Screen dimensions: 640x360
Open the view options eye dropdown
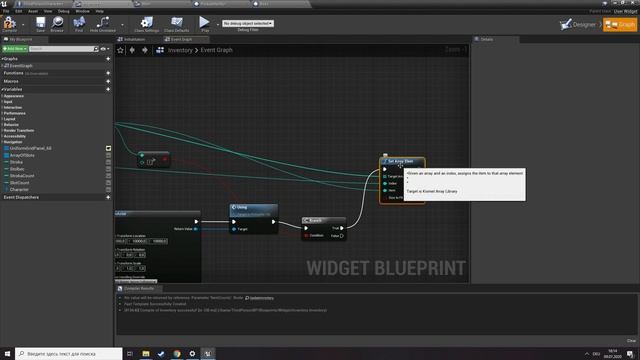[x=105, y=49]
